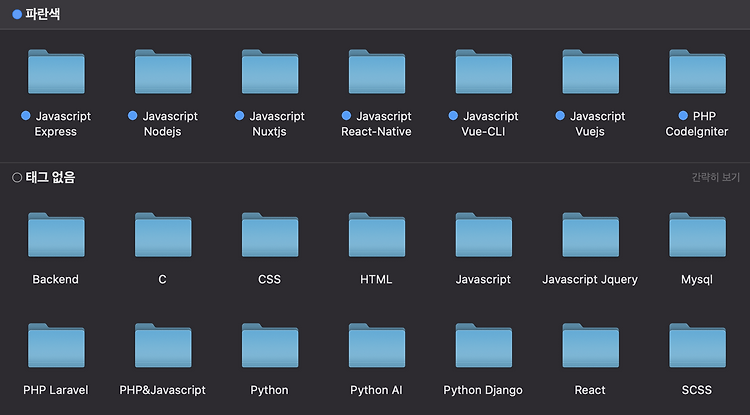The image size is (750, 415).
Task: Click the "PHP&Javascript" name label
Action: pos(163,390)
